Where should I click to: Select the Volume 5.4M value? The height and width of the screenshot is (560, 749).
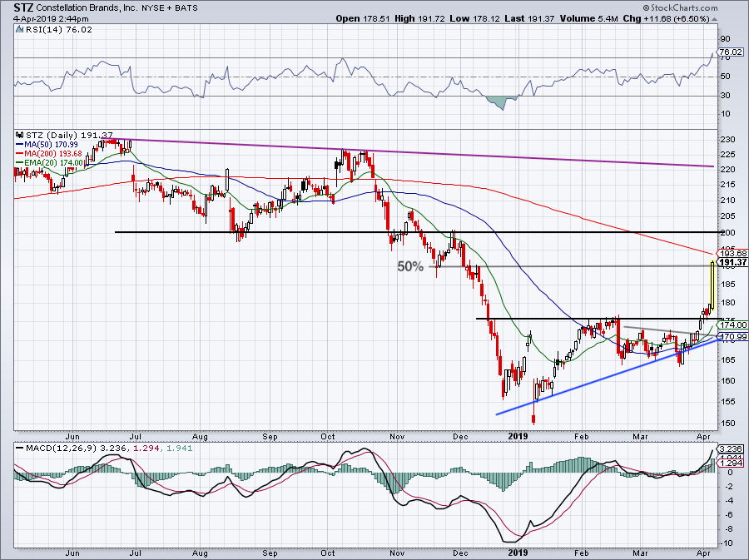pos(589,18)
